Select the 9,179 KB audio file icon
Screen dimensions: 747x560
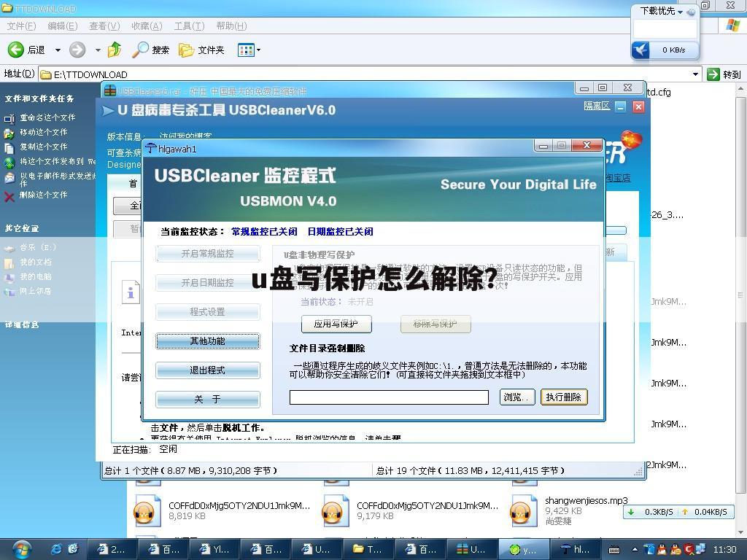tap(335, 511)
